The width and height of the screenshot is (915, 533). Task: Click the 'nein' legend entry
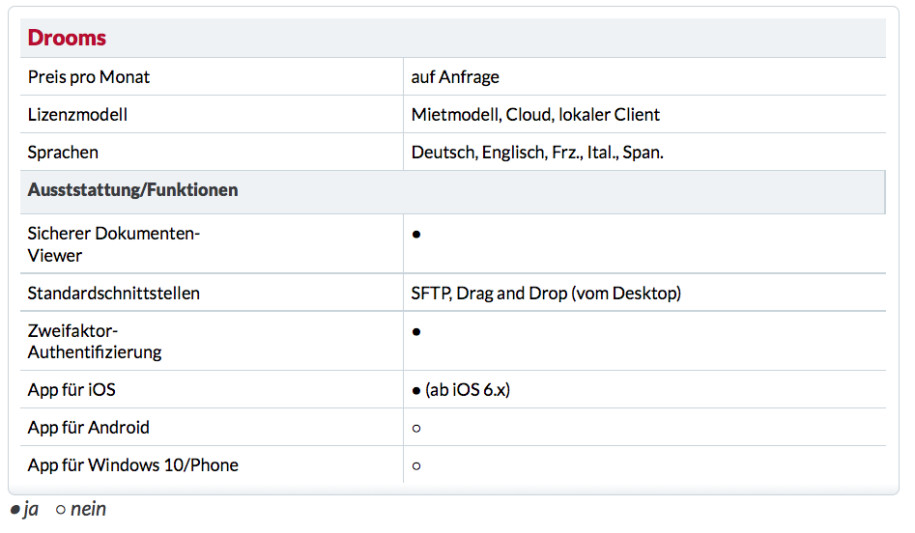(x=81, y=510)
